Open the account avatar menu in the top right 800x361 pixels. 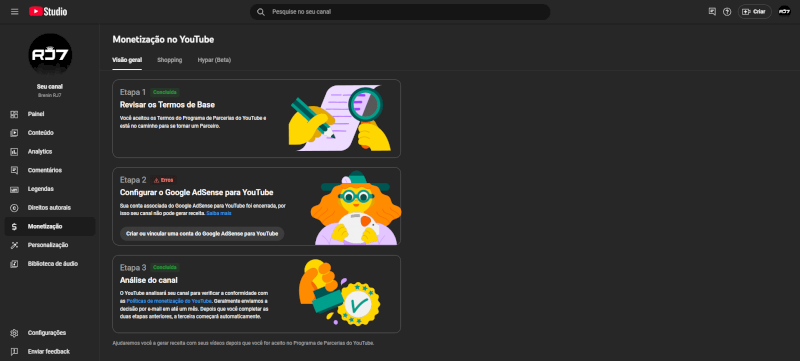(784, 12)
